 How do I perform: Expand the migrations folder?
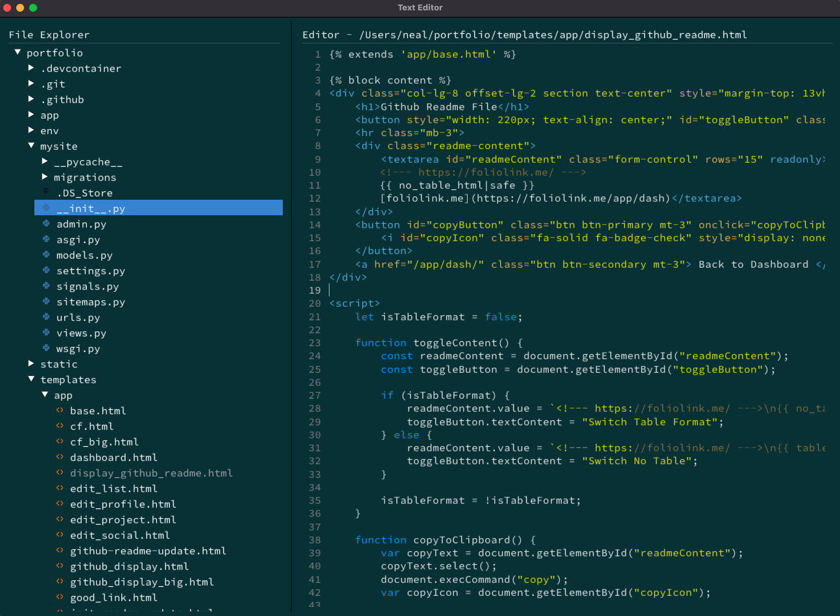pyautogui.click(x=44, y=177)
